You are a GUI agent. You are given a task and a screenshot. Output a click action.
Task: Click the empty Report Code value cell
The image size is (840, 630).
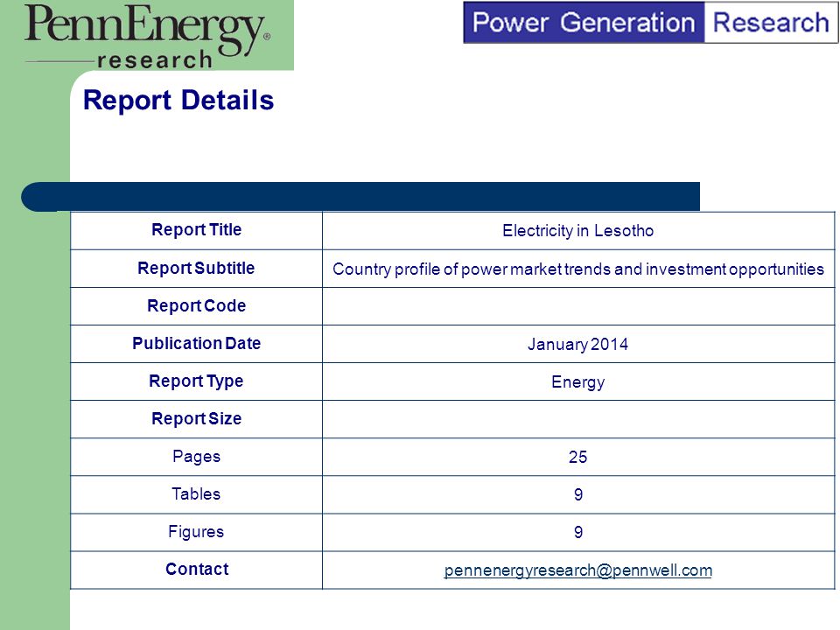[x=578, y=306]
